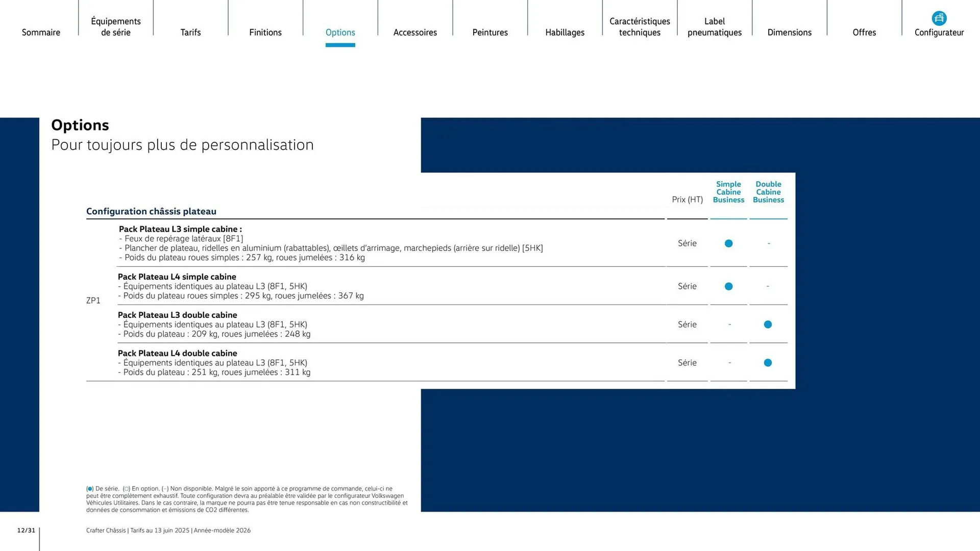This screenshot has height=551, width=980.
Task: Click the 'En option' legend symbol
Action: pos(127,488)
